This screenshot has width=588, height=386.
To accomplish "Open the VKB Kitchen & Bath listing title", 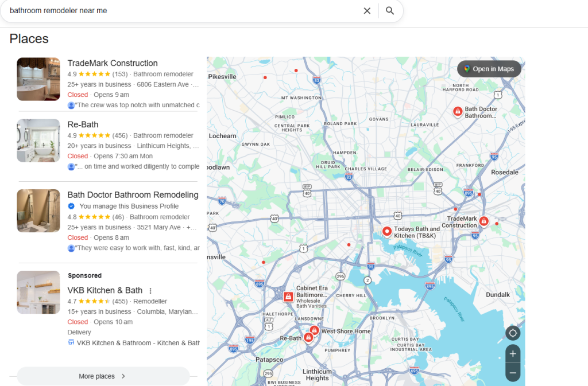I will (x=105, y=291).
